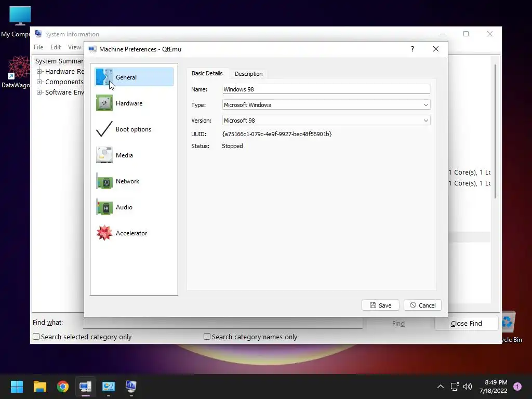Click the System Information taskbar icon
This screenshot has width=532, height=399.
coord(131,386)
